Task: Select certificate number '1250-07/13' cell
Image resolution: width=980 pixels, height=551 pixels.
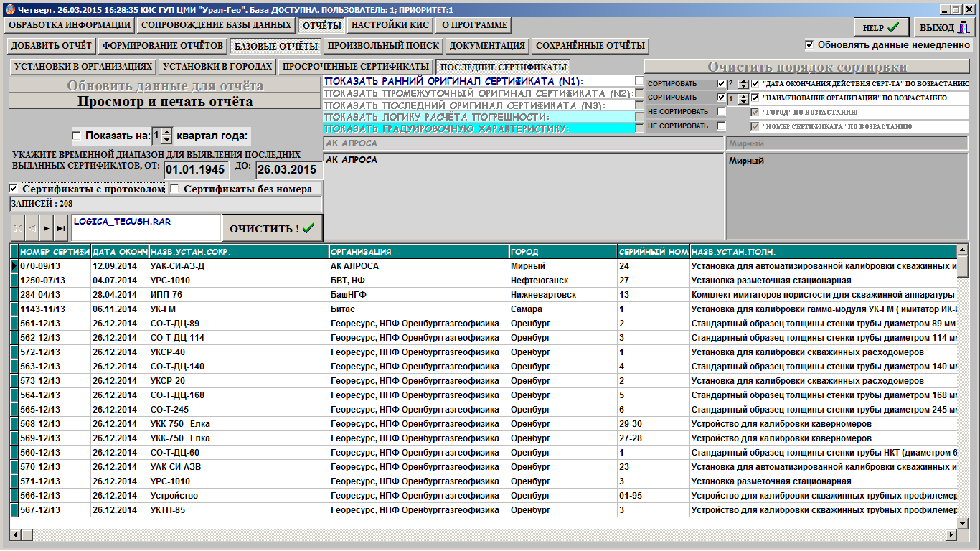Action: [55, 281]
